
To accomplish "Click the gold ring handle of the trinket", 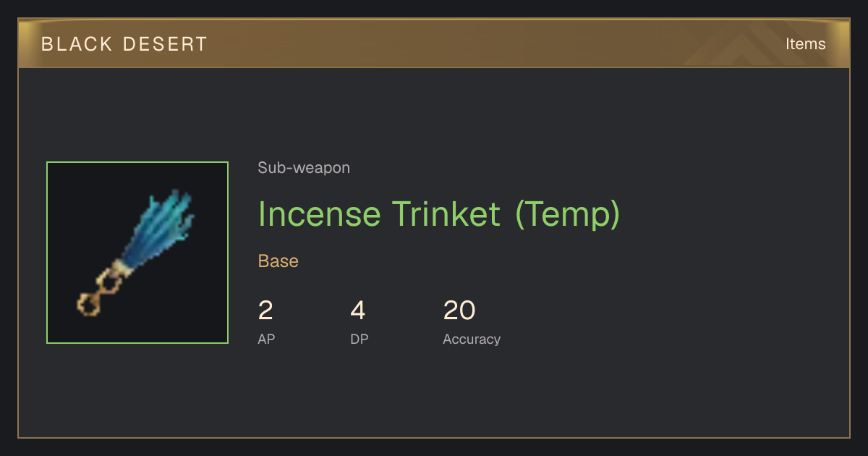I will [x=98, y=292].
